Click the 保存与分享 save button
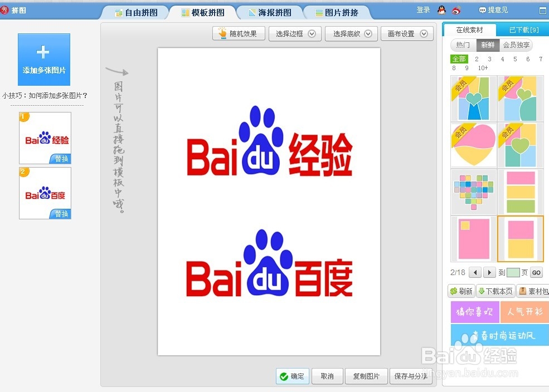The height and width of the screenshot is (392, 549). click(x=411, y=376)
